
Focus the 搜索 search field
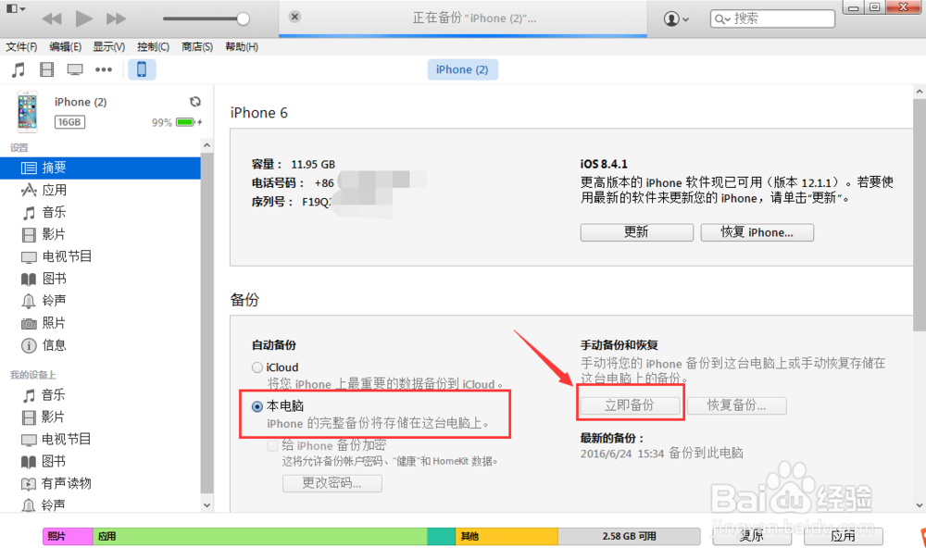click(772, 19)
